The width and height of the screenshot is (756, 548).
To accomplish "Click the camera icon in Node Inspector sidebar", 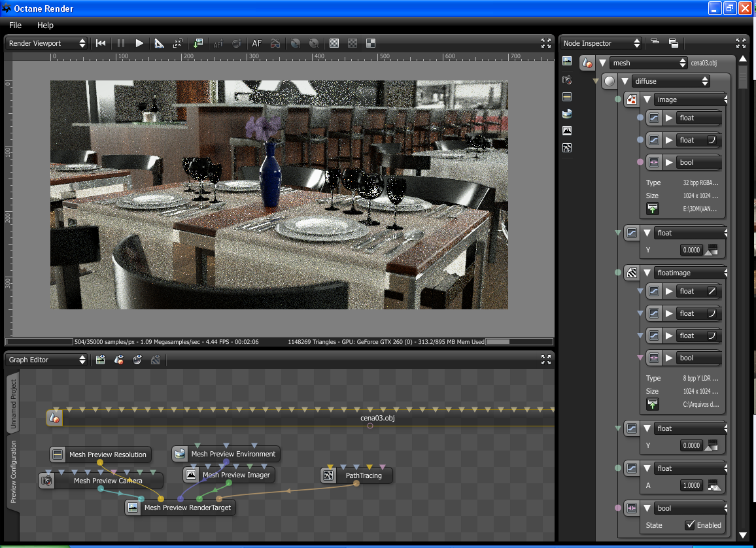I will [x=567, y=79].
